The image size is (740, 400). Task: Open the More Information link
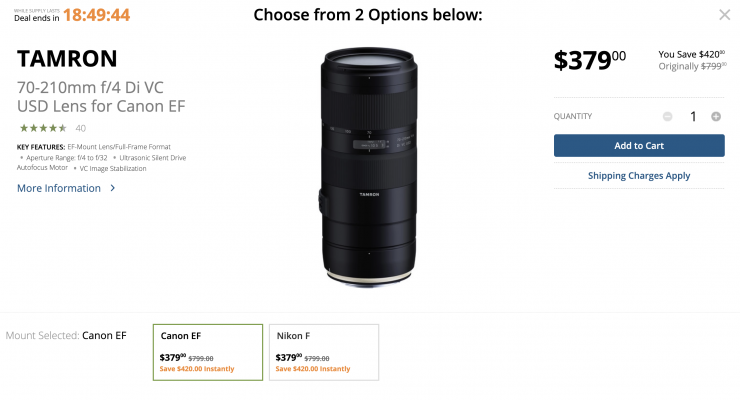click(59, 188)
